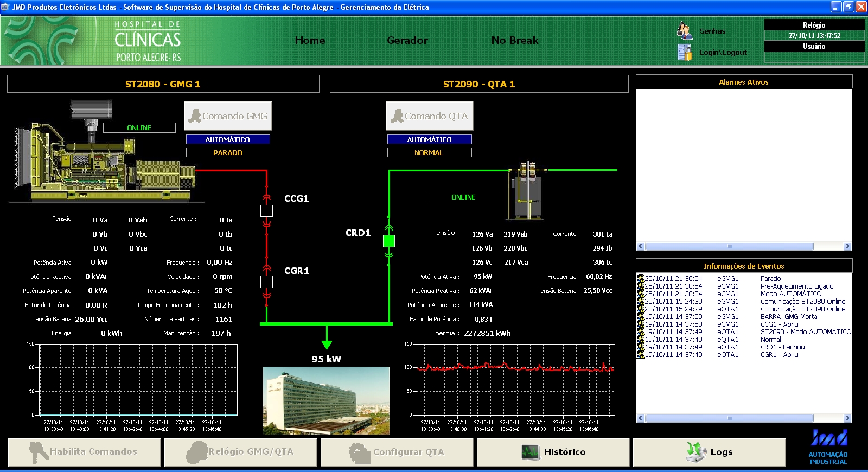The width and height of the screenshot is (868, 472).
Task: Select event 'Parado' at 21:30:54
Action: click(744, 279)
